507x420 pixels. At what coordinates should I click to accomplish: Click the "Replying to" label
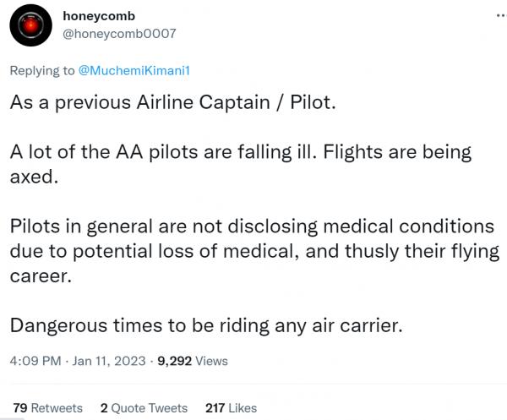[41, 71]
